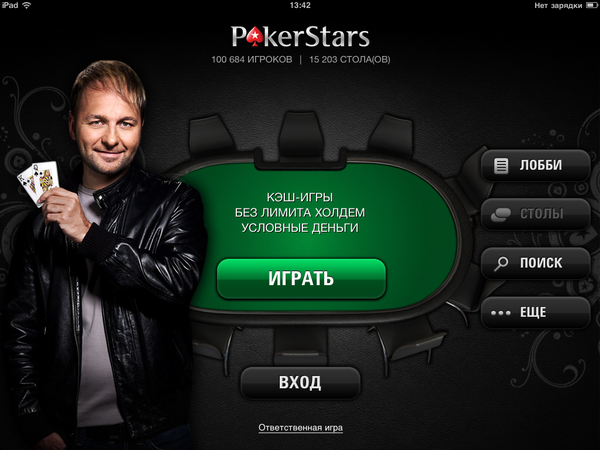The width and height of the screenshot is (600, 450).
Task: Tap the battery indicator icon
Action: (592, 5)
